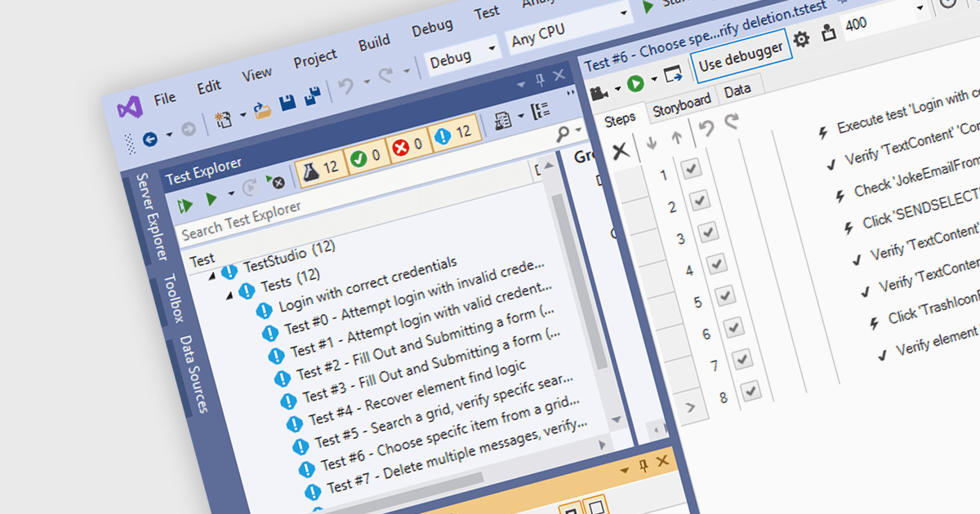Click the green Run tests play icon
This screenshot has height=514, width=980.
click(211, 197)
